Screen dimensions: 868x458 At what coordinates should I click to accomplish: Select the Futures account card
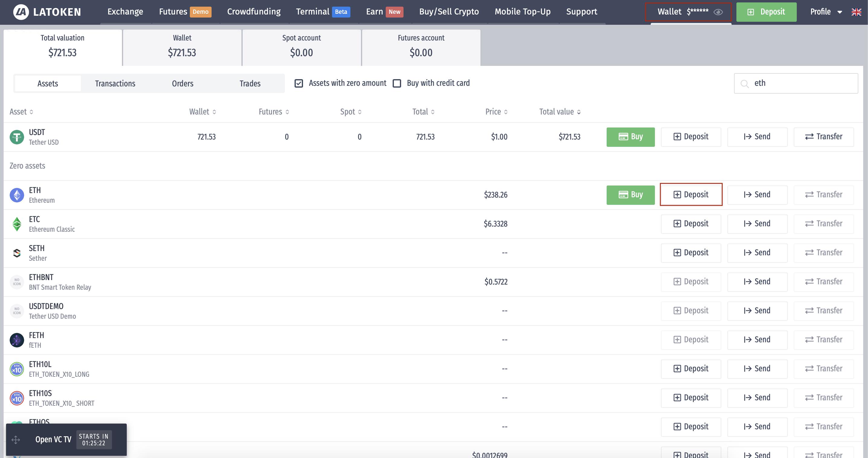tap(421, 47)
